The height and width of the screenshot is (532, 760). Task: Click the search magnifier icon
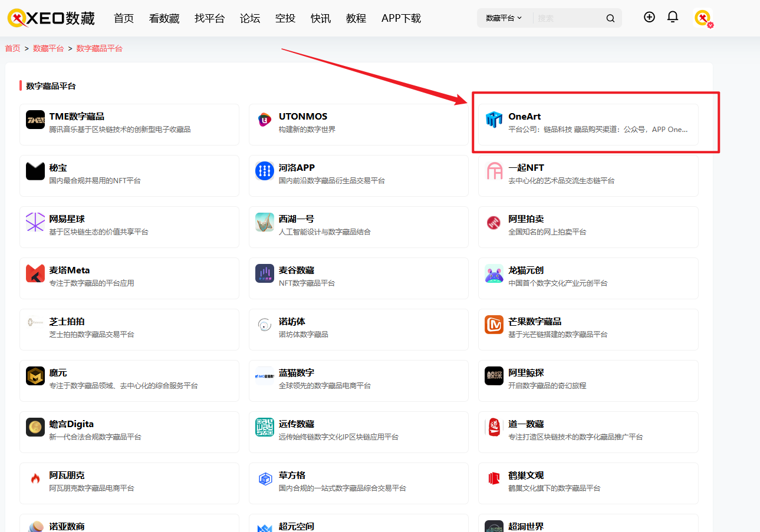[610, 18]
